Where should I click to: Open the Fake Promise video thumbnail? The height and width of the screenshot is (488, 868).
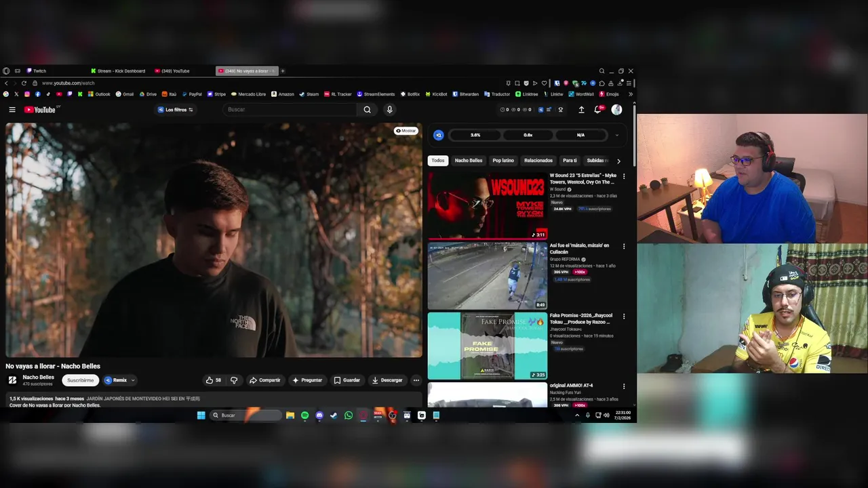[487, 346]
